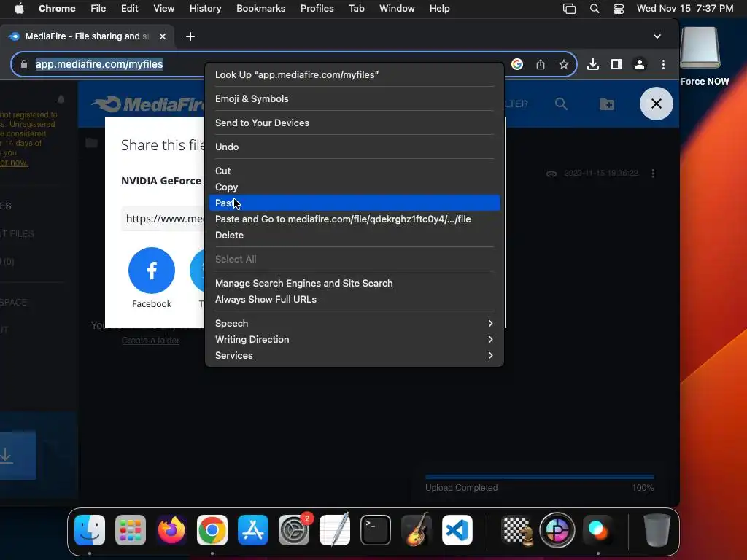
Task: Click the MediaFire search magnifier icon
Action: [561, 104]
